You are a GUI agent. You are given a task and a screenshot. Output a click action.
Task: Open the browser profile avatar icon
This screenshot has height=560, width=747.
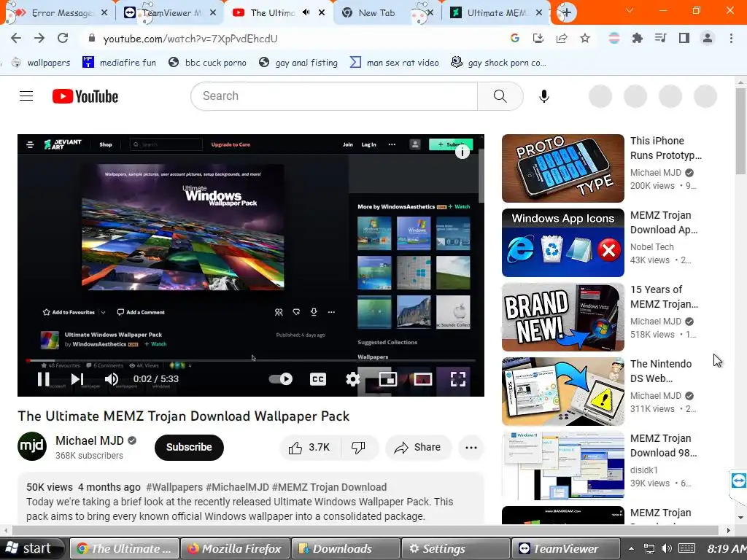[708, 39]
